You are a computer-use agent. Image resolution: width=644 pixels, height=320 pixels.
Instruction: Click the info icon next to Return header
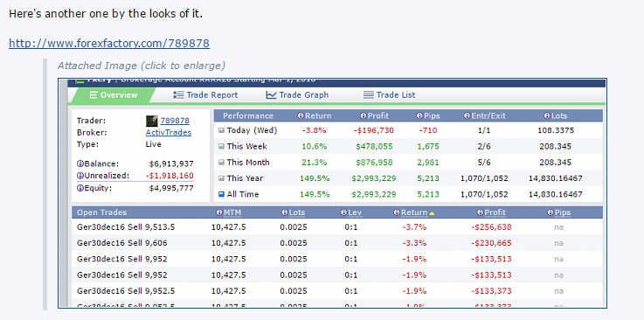(301, 116)
